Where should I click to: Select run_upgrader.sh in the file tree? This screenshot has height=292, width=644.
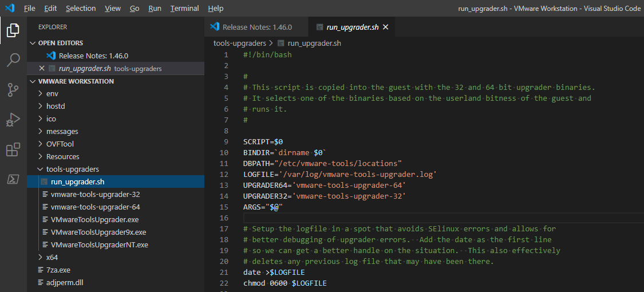pos(116,182)
